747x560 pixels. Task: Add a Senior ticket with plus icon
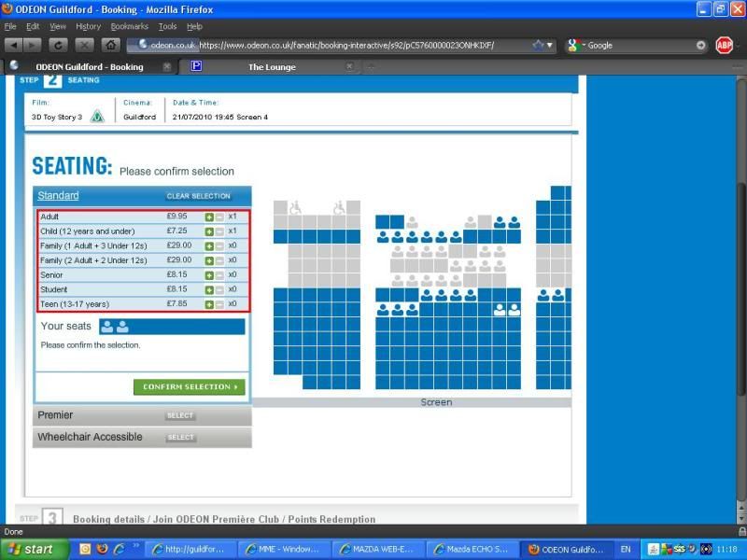(x=209, y=275)
